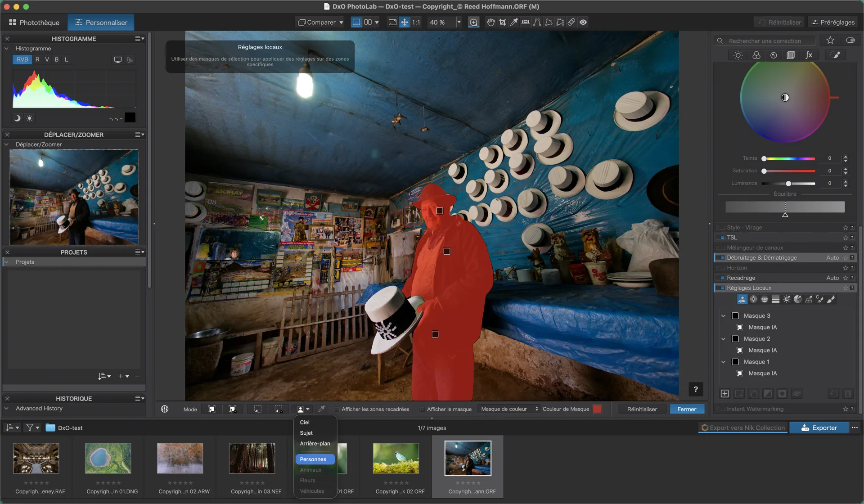This screenshot has width=864, height=504.
Task: Open Masque de couleur dropdown
Action: pos(509,409)
